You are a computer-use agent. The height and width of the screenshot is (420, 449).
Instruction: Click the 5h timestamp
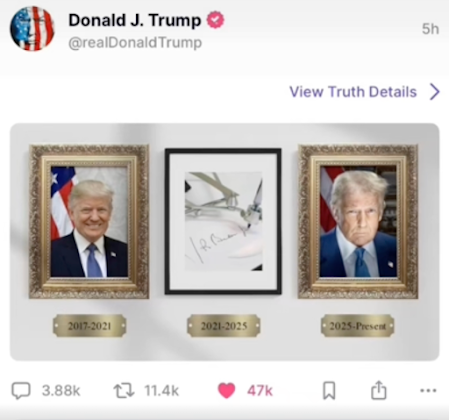click(430, 29)
